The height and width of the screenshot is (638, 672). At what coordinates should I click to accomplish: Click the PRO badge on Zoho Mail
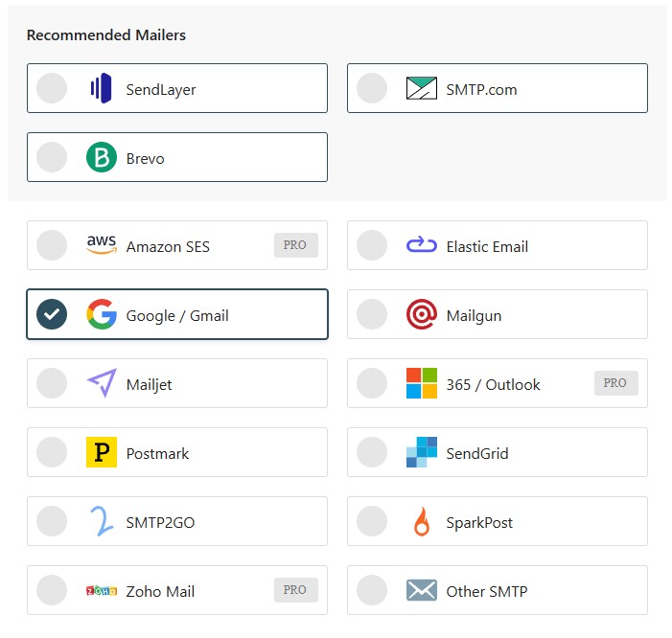pos(296,589)
